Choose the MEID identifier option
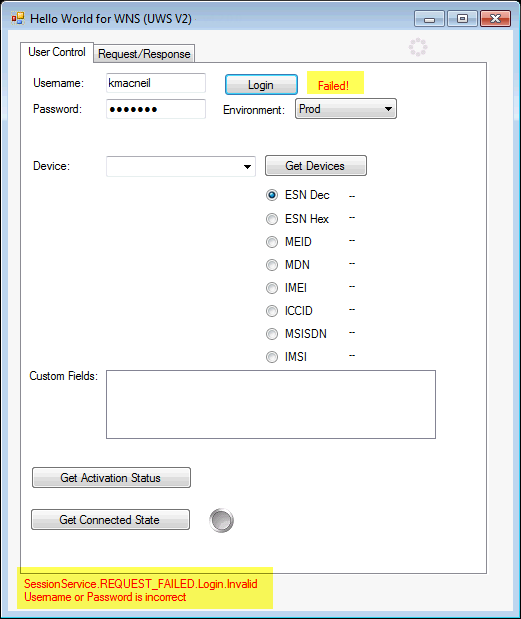The width and height of the screenshot is (521, 619). pos(272,242)
